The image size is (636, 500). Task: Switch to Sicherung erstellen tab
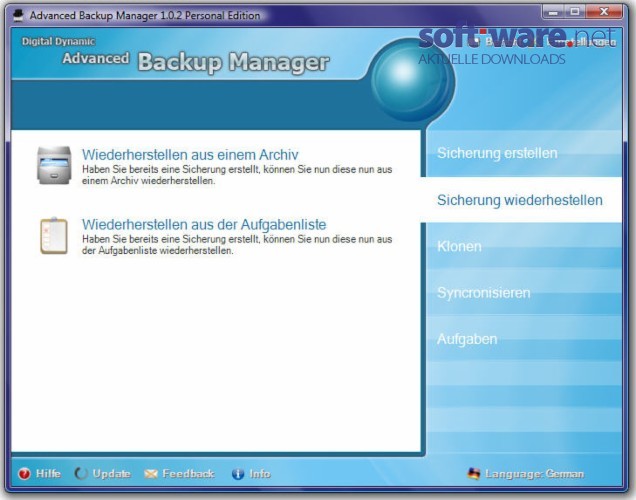[x=524, y=153]
